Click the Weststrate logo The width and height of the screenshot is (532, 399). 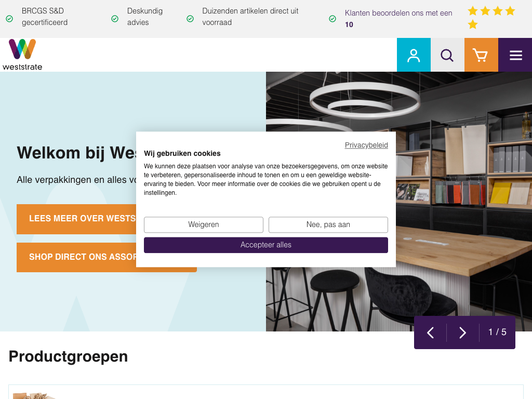(x=22, y=55)
